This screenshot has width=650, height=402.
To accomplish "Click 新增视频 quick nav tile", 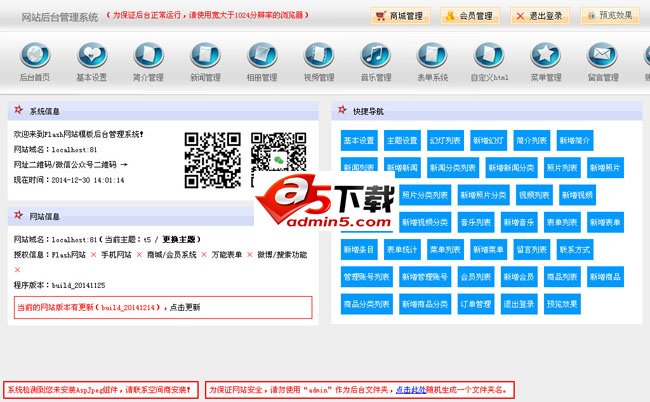I will 577,195.
